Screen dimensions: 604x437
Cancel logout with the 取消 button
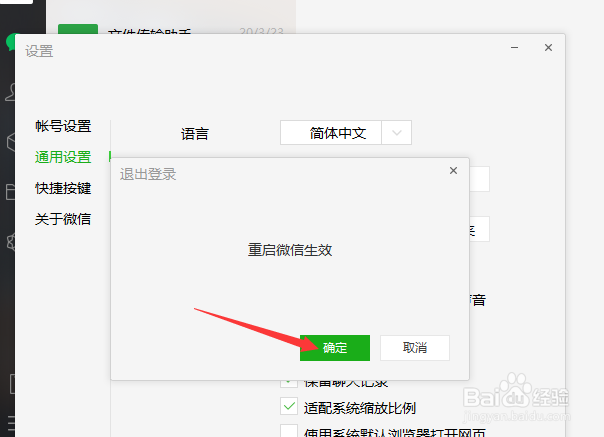(x=415, y=348)
